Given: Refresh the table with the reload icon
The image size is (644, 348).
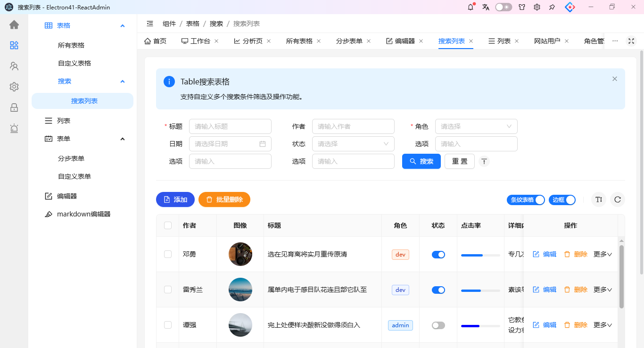Looking at the screenshot, I should pyautogui.click(x=618, y=199).
